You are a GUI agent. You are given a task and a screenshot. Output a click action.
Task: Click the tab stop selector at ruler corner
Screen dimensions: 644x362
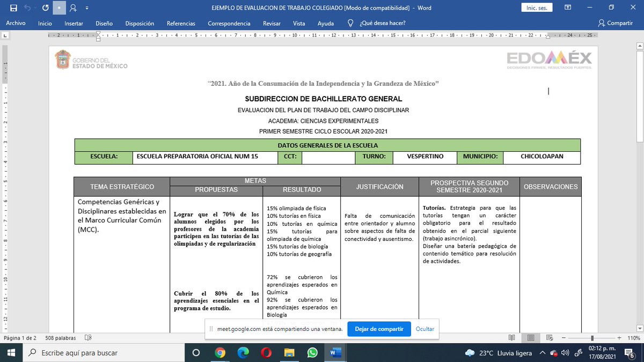5,35
